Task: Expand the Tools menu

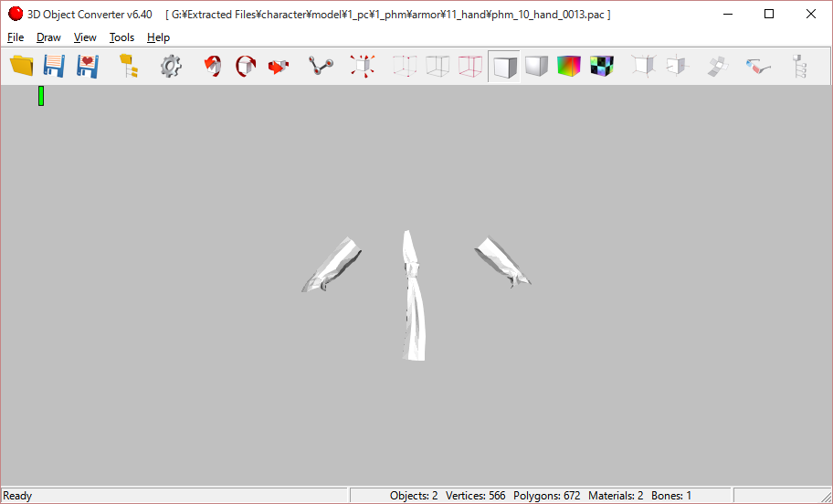Action: tap(121, 37)
